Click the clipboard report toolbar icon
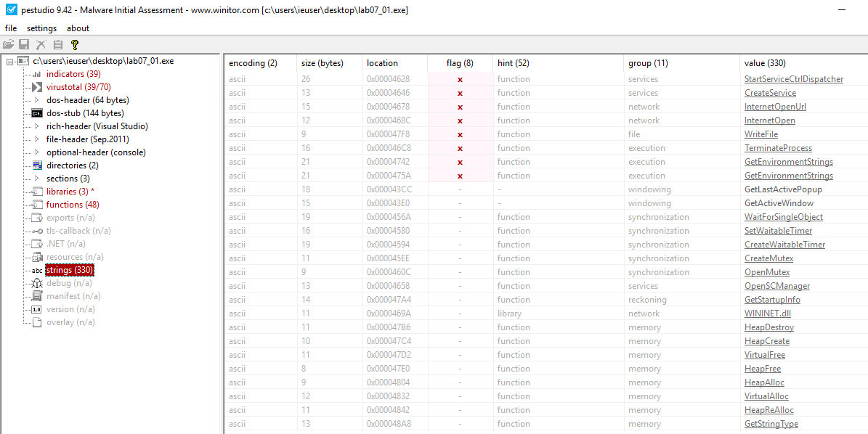 click(57, 45)
